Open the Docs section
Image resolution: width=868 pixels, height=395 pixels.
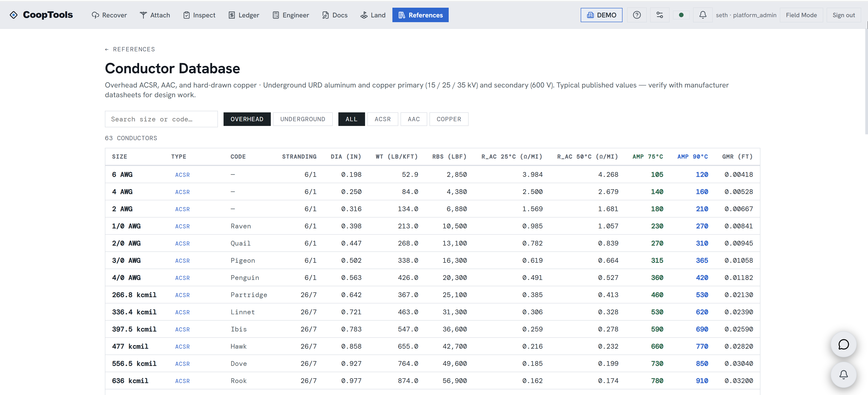335,15
